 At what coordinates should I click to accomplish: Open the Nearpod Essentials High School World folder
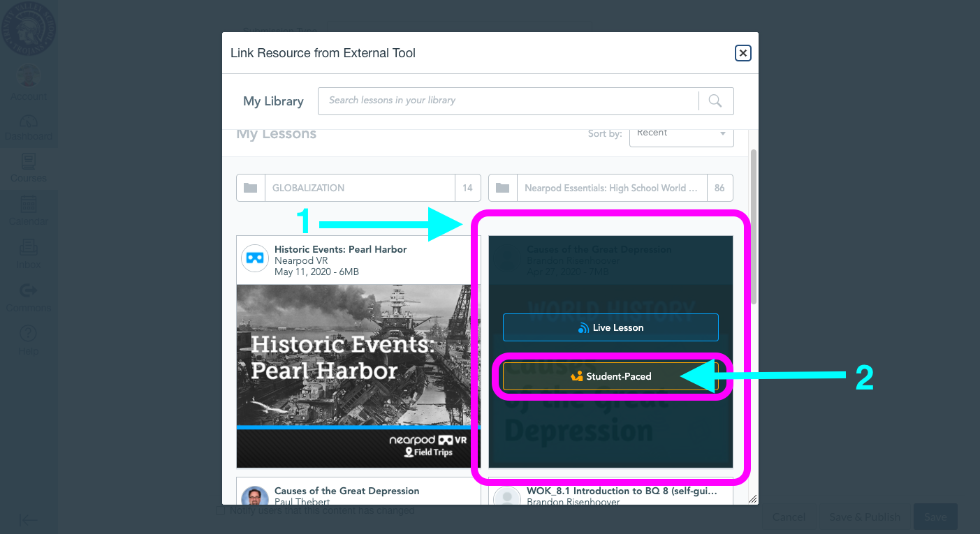coord(611,187)
